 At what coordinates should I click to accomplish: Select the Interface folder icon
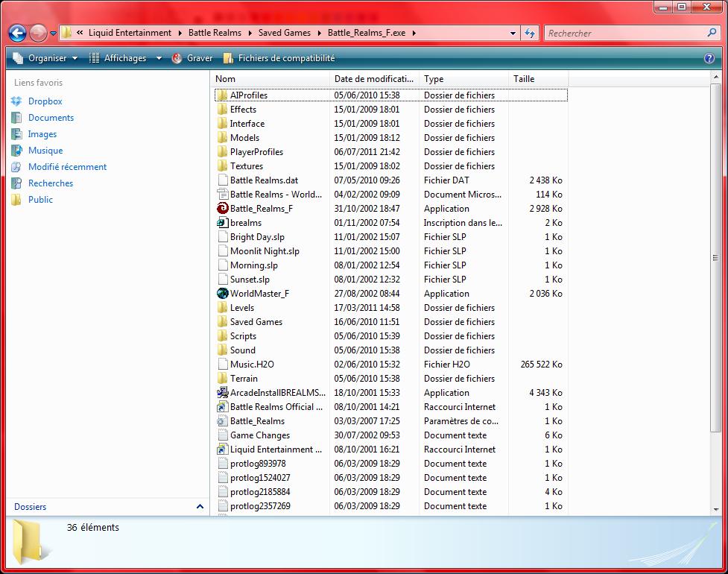[x=222, y=124]
